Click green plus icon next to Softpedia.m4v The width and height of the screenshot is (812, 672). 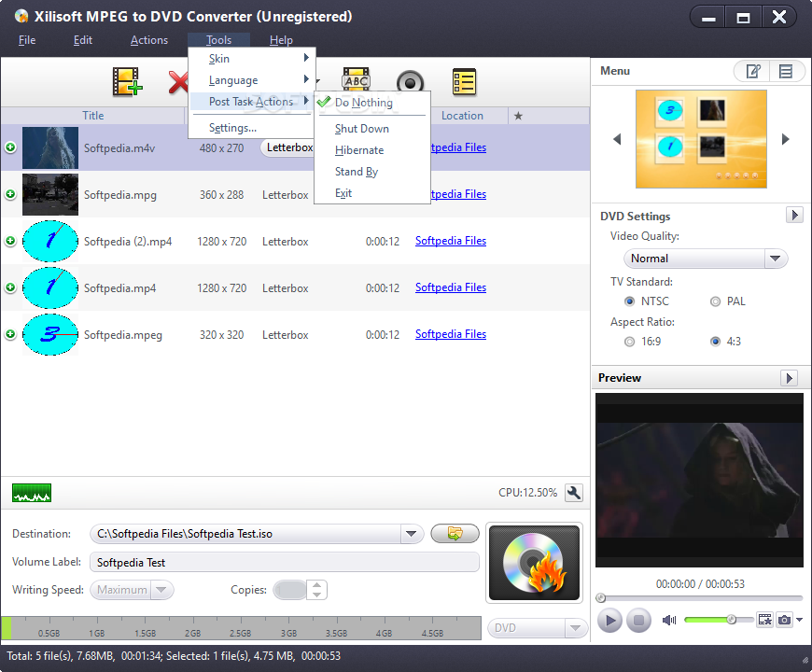(10, 147)
